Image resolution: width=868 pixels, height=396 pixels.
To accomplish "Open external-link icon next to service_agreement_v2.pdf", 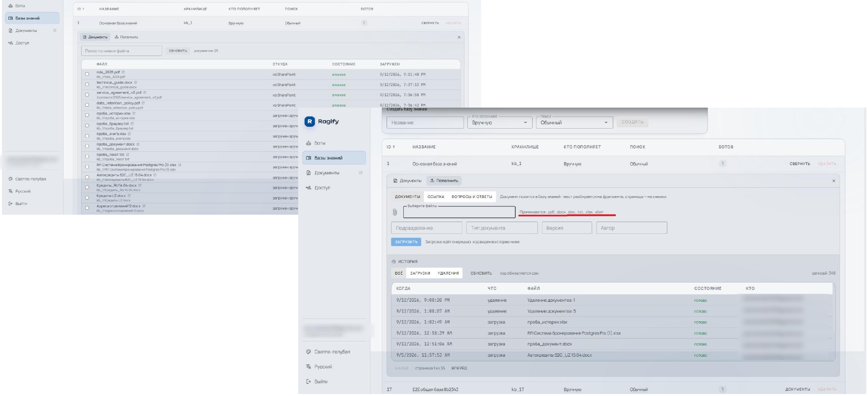I will click(x=145, y=92).
